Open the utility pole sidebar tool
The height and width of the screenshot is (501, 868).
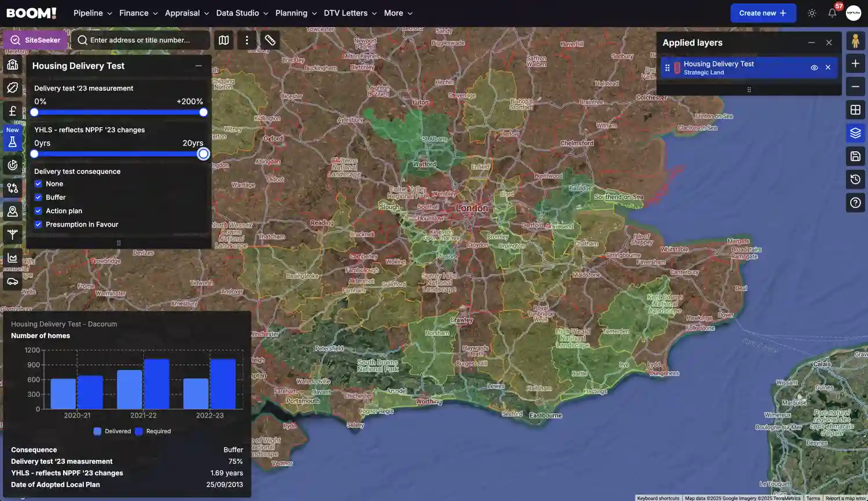pos(13,235)
